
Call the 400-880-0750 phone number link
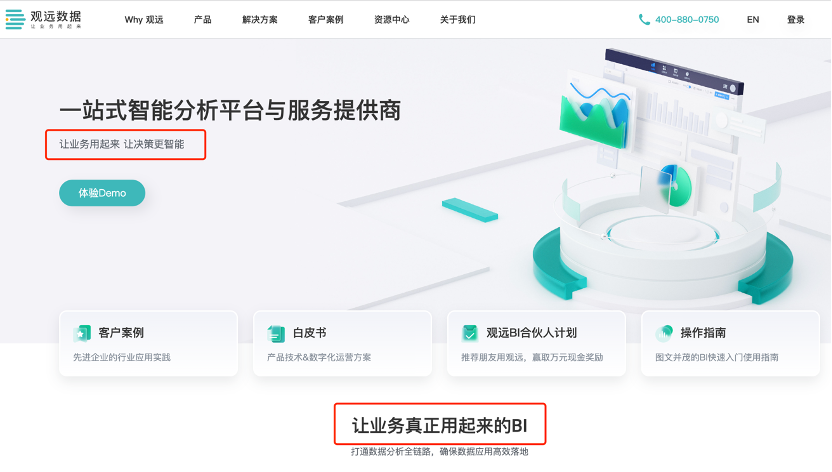click(x=687, y=20)
